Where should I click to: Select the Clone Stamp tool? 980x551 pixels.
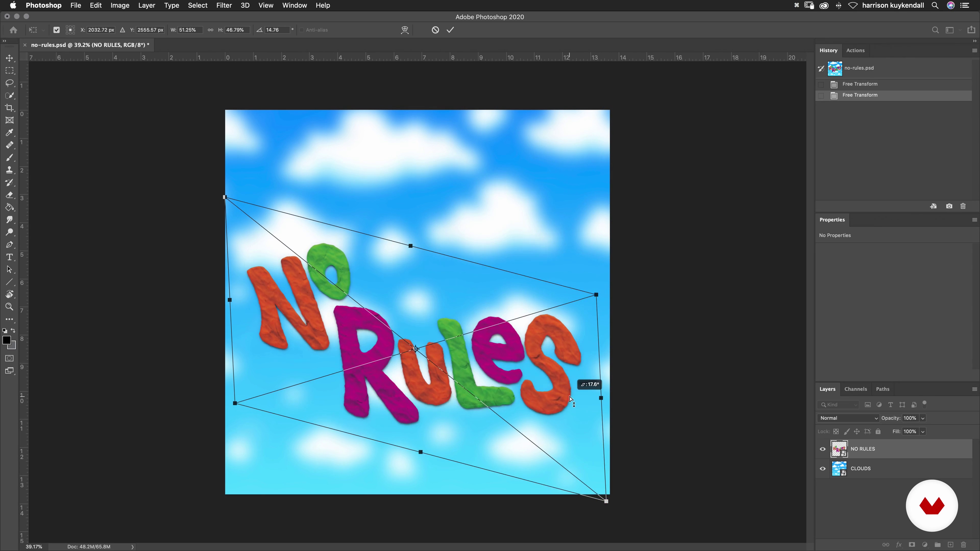click(9, 170)
